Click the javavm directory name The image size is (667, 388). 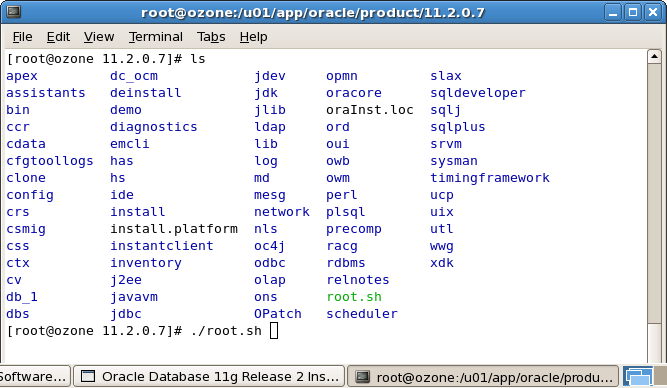134,297
